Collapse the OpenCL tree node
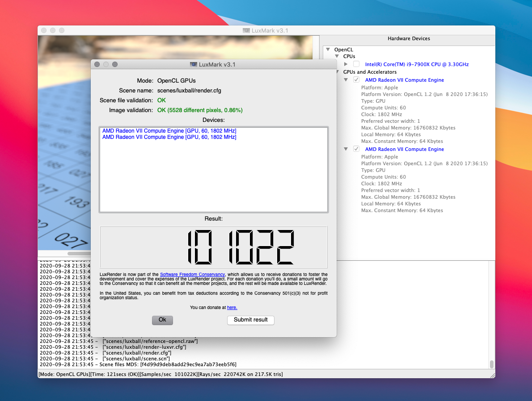 tap(328, 50)
